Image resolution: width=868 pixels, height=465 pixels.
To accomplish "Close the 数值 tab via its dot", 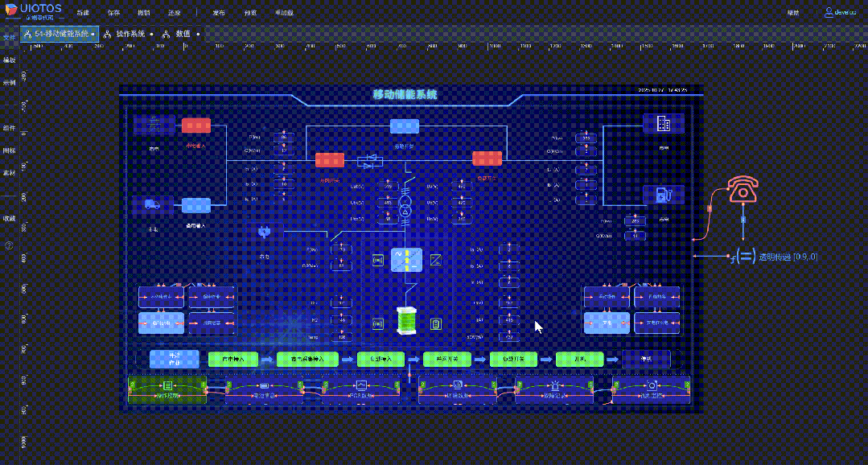I will pos(198,34).
